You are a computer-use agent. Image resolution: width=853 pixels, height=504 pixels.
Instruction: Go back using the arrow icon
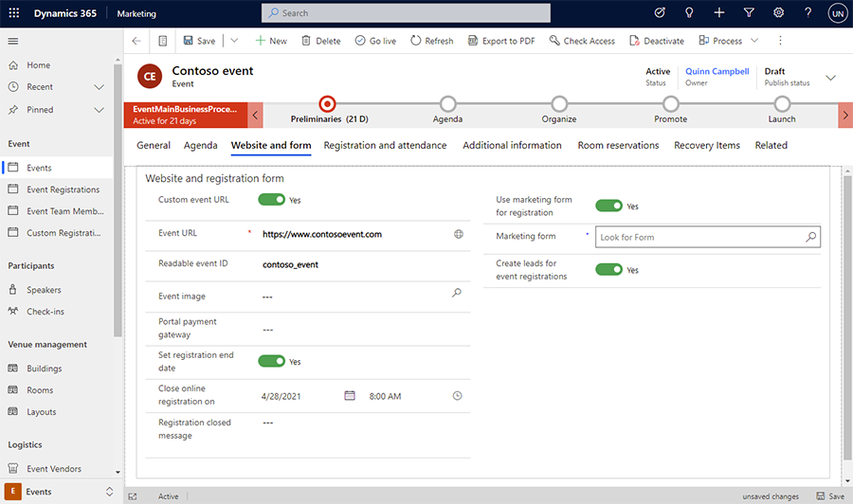pos(136,41)
